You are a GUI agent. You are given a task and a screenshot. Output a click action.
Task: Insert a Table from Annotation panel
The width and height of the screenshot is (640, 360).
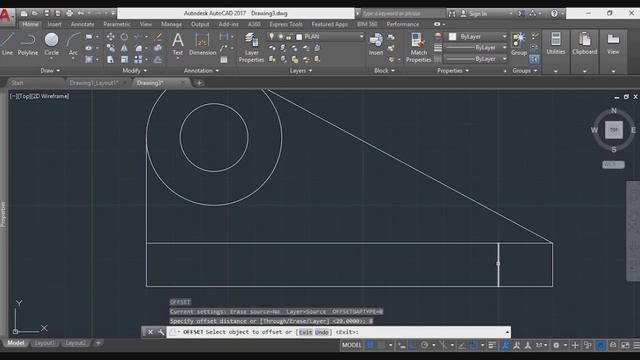pyautogui.click(x=224, y=60)
